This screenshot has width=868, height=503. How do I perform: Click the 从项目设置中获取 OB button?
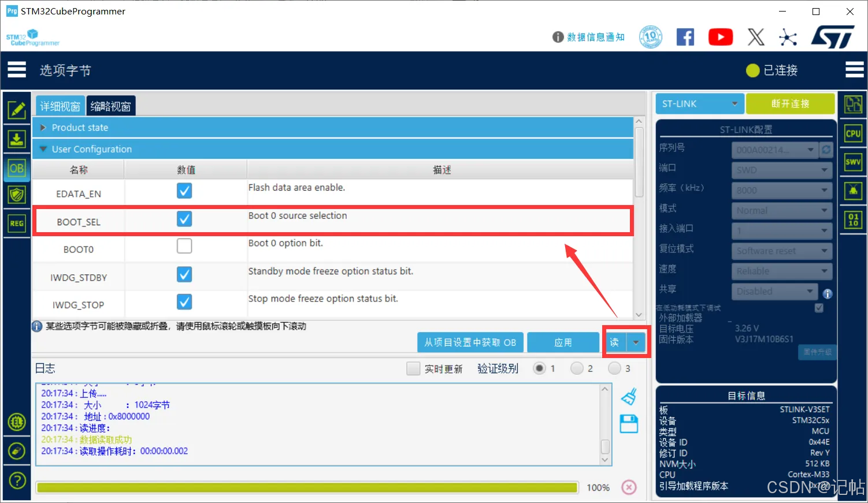(x=470, y=342)
